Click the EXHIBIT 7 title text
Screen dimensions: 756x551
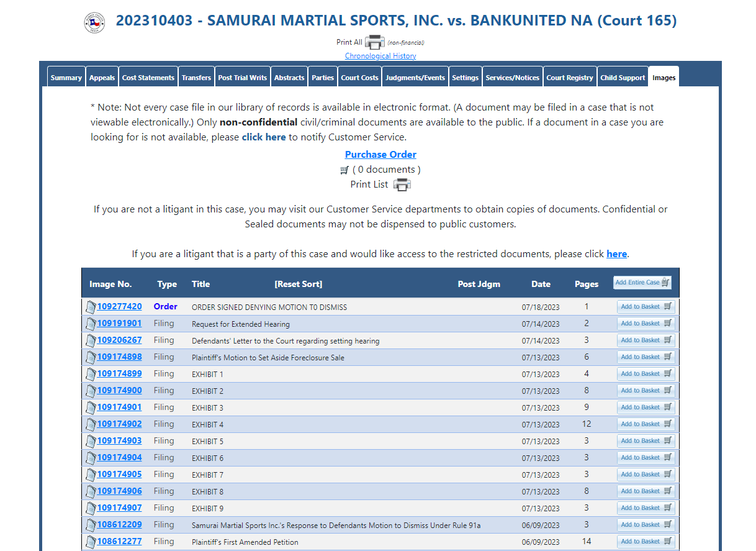point(207,475)
